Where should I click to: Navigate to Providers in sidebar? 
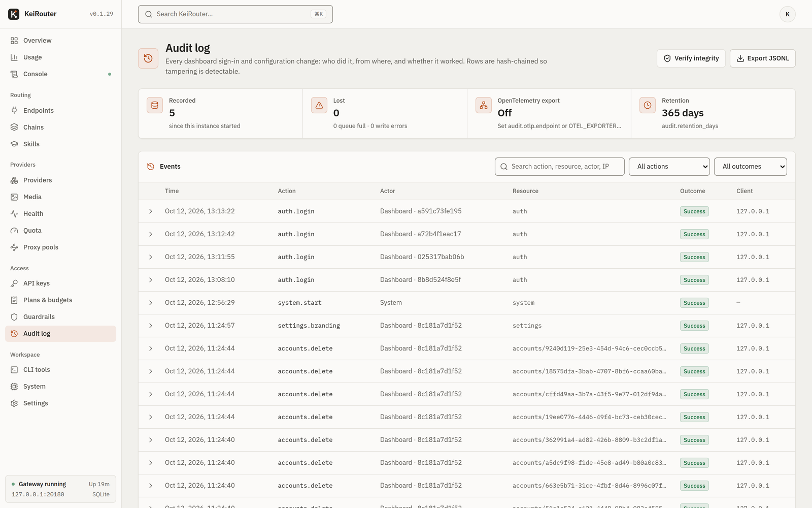[x=60, y=180]
